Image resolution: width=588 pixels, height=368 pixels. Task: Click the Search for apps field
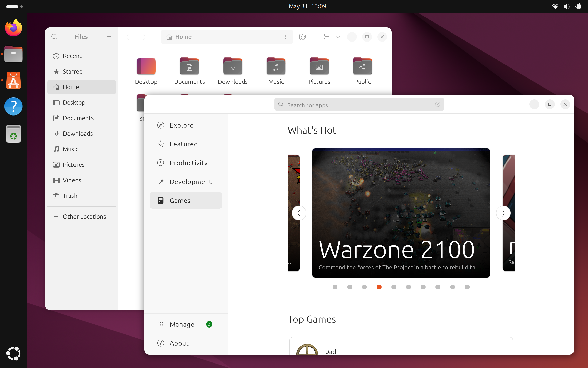pos(359,104)
